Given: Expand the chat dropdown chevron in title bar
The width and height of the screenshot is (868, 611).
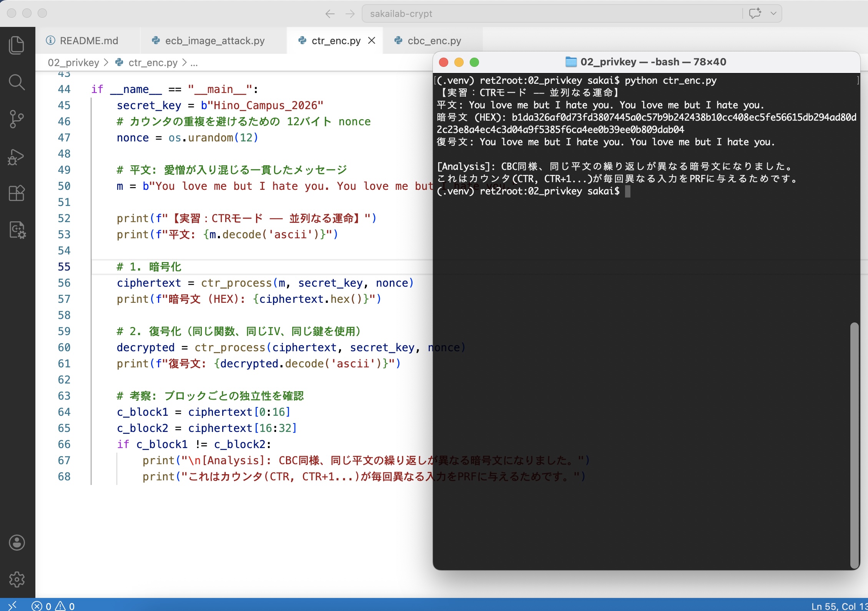Looking at the screenshot, I should tap(773, 13).
